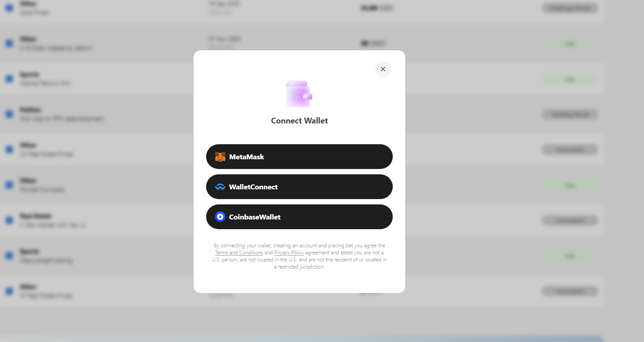The width and height of the screenshot is (644, 342).
Task: Click green status badge in Heavyweight boxing row
Action: [x=570, y=256]
